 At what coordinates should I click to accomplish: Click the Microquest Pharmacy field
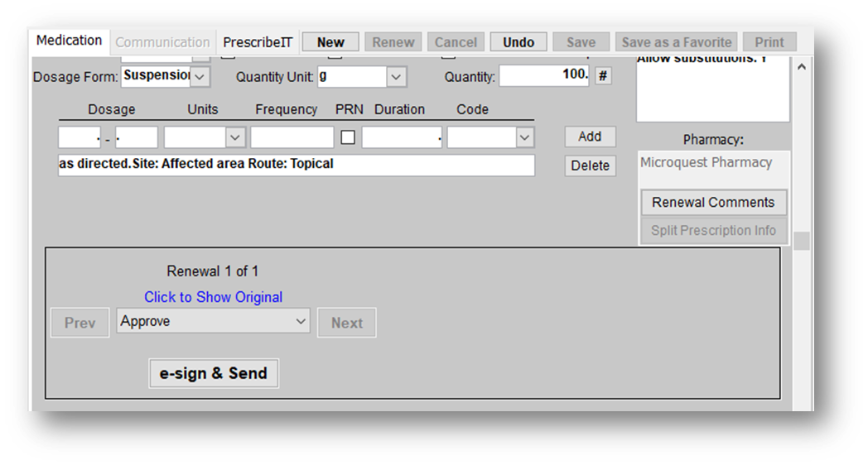tap(713, 169)
